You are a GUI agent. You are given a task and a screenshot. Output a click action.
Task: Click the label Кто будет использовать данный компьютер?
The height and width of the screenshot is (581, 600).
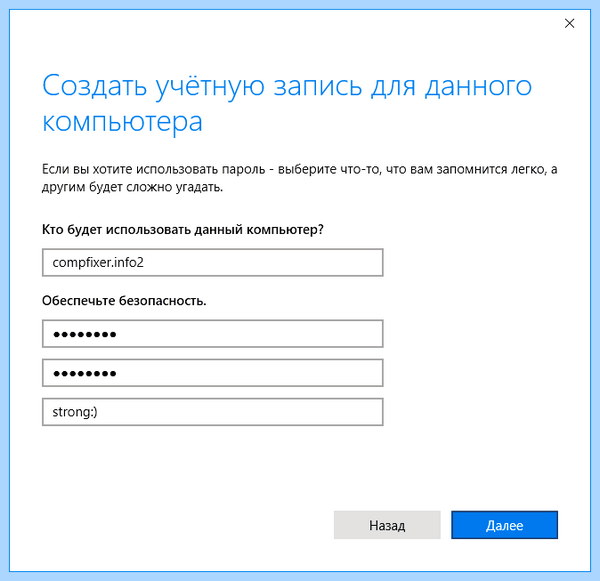(183, 230)
